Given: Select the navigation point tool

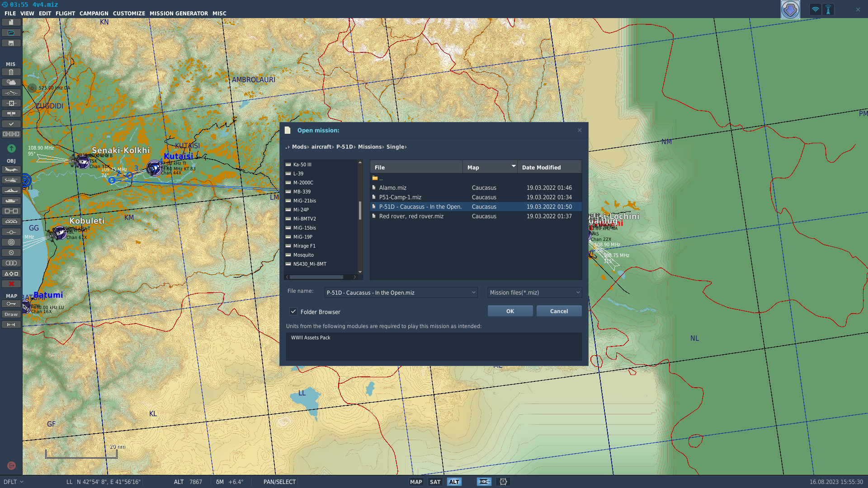Looking at the screenshot, I should (11, 232).
